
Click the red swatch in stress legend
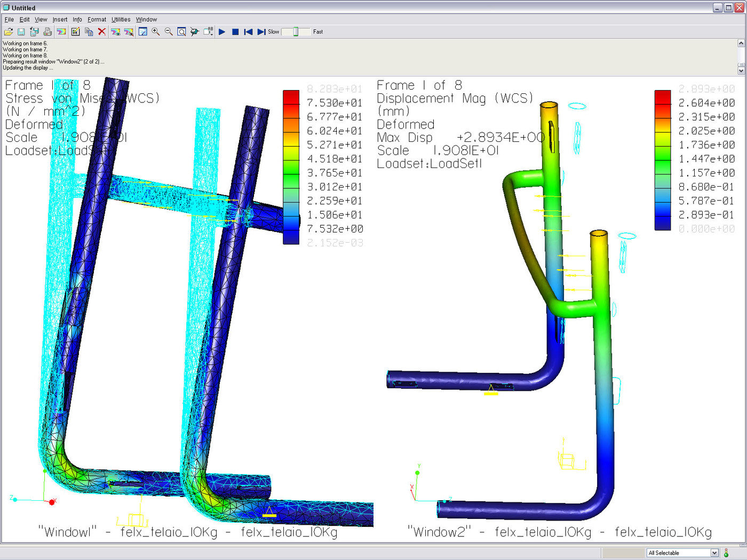pos(291,97)
